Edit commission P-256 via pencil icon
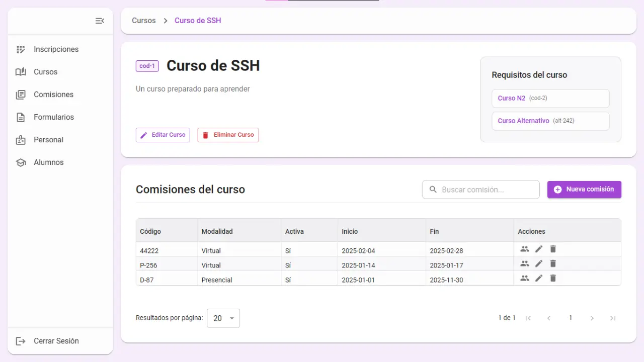644x362 pixels. click(x=539, y=263)
